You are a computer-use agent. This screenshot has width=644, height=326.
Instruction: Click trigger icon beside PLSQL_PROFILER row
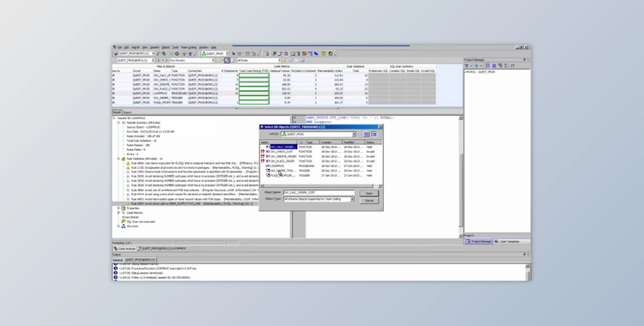(268, 175)
